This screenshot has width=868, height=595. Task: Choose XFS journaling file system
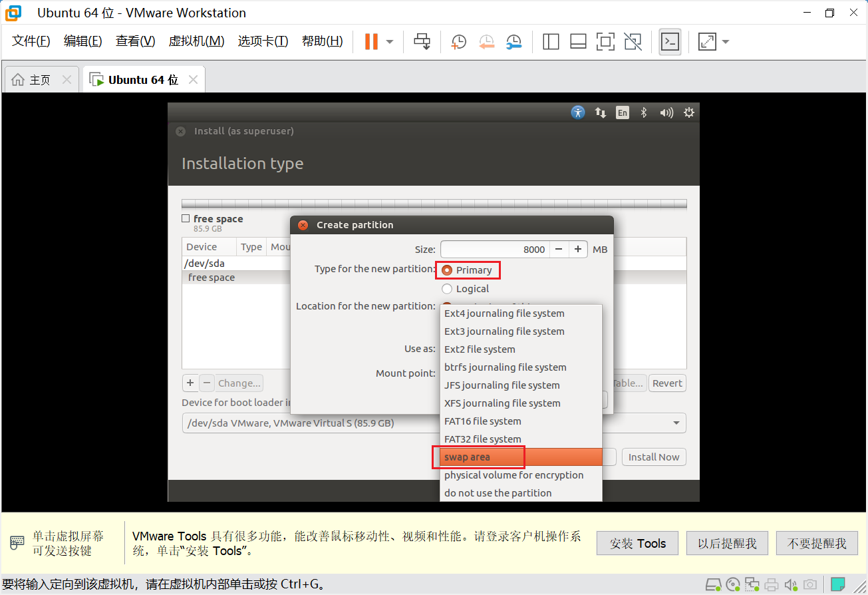(x=521, y=403)
